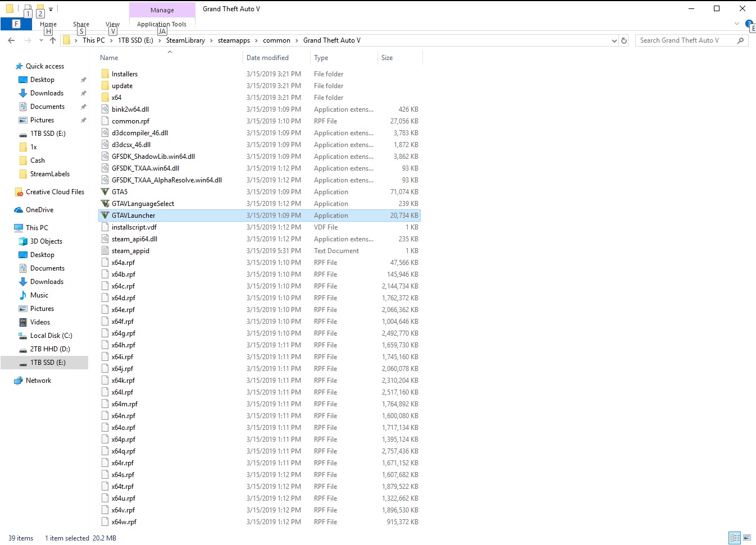Click the x64 folder icon
The width and height of the screenshot is (756, 545).
105,98
